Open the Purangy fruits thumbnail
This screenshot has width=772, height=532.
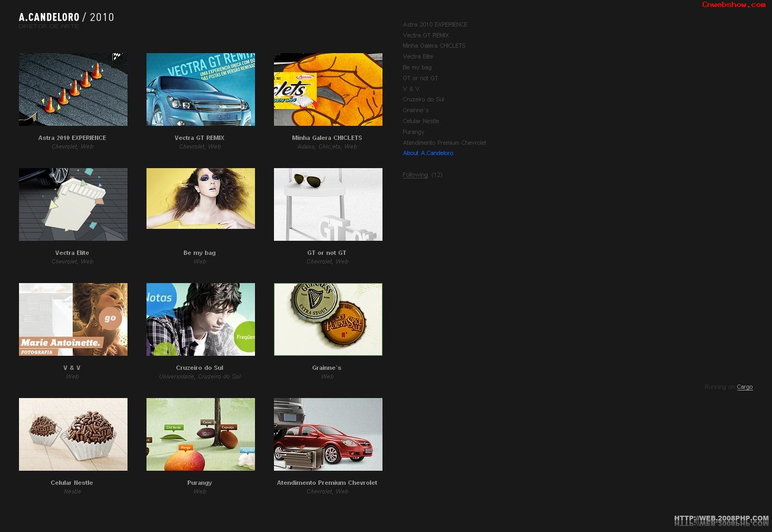pyautogui.click(x=201, y=434)
